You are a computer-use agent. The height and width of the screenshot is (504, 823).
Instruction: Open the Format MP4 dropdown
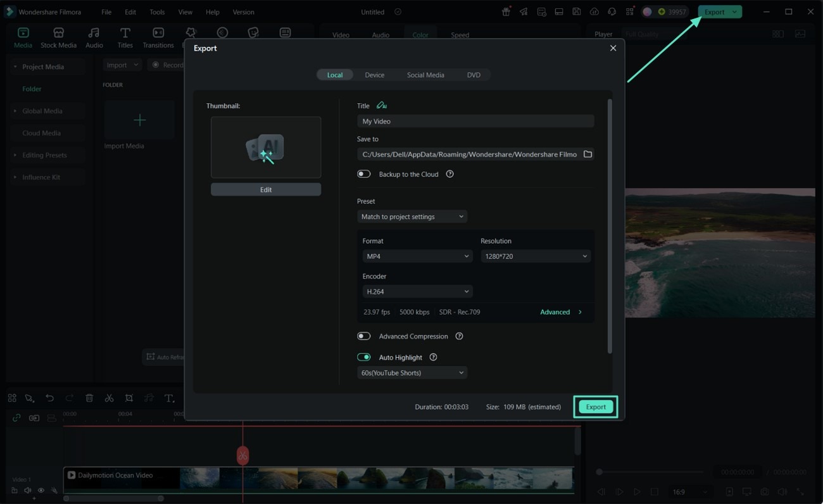(x=418, y=256)
